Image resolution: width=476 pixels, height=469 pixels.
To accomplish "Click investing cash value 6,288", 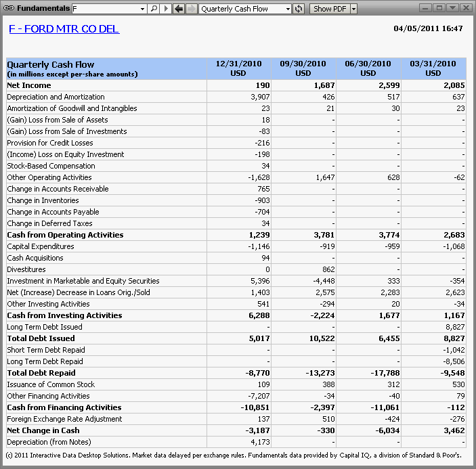I will point(259,315).
